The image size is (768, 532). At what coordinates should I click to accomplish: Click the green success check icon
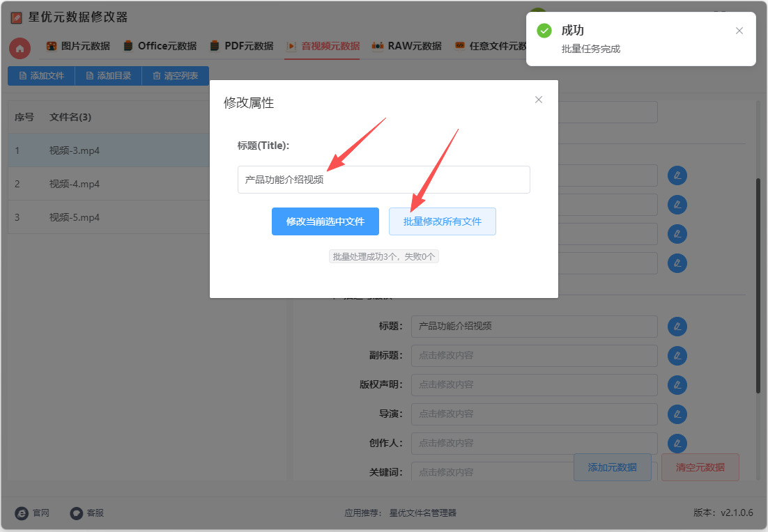point(544,31)
